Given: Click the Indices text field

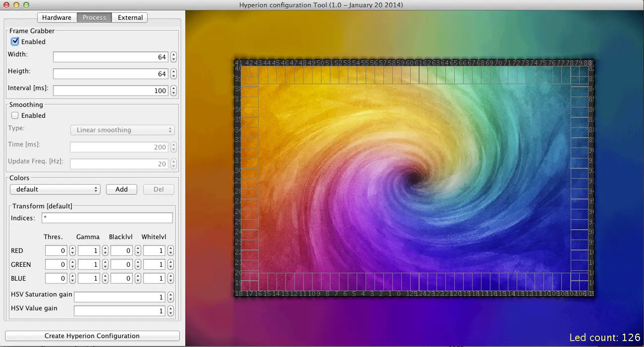Looking at the screenshot, I should coord(107,218).
